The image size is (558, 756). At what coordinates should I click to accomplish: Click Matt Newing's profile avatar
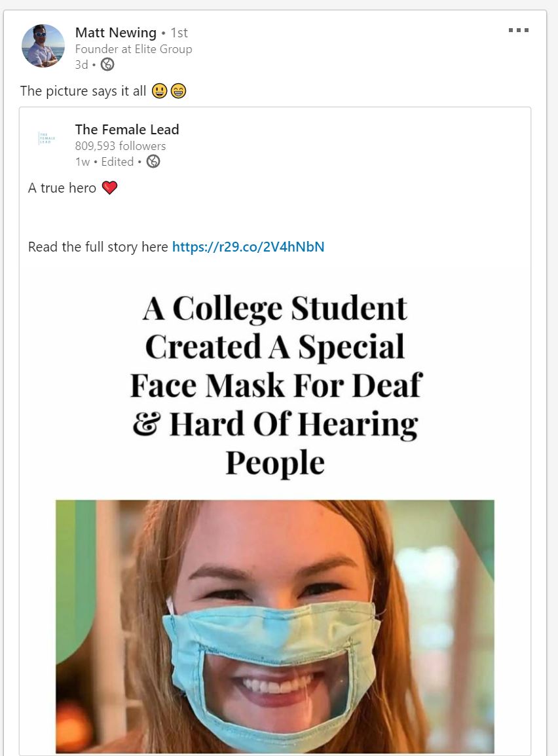43,46
